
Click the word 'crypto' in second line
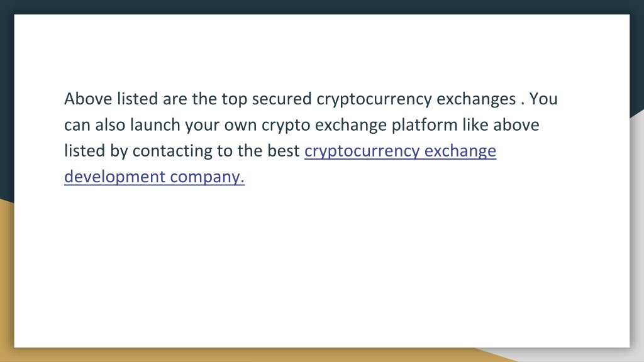tap(286, 126)
